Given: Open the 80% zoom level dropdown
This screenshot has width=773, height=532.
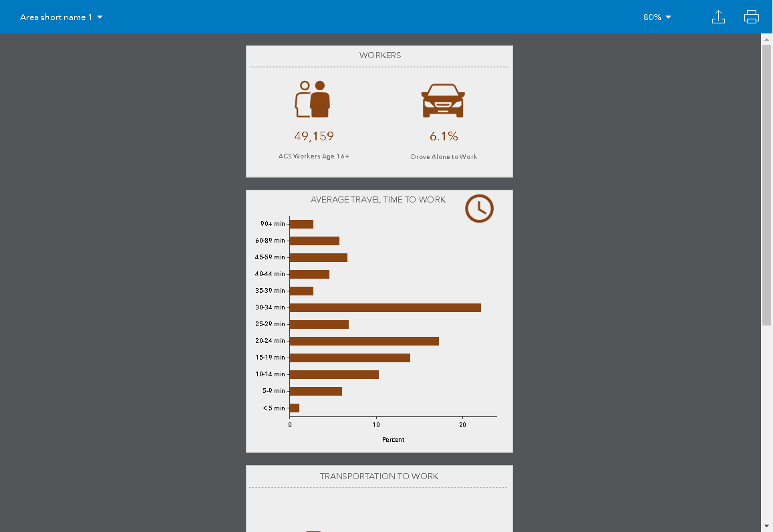Looking at the screenshot, I should [657, 17].
